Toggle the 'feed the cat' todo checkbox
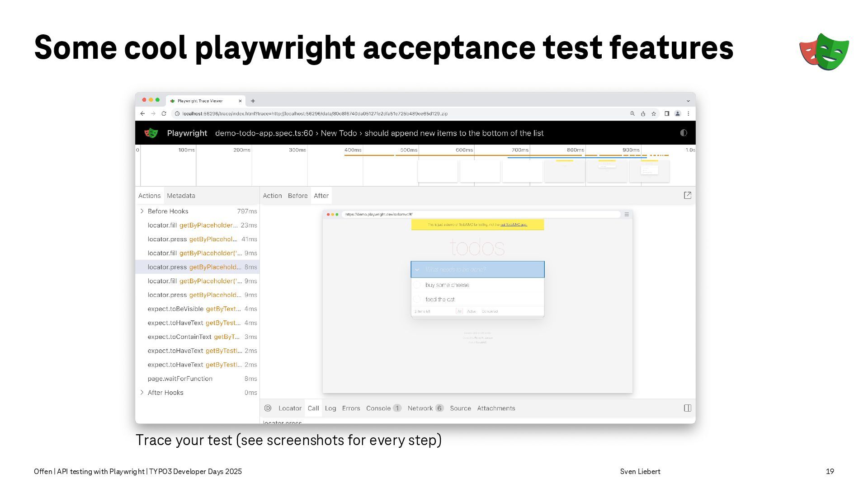868x488 pixels. coord(417,299)
